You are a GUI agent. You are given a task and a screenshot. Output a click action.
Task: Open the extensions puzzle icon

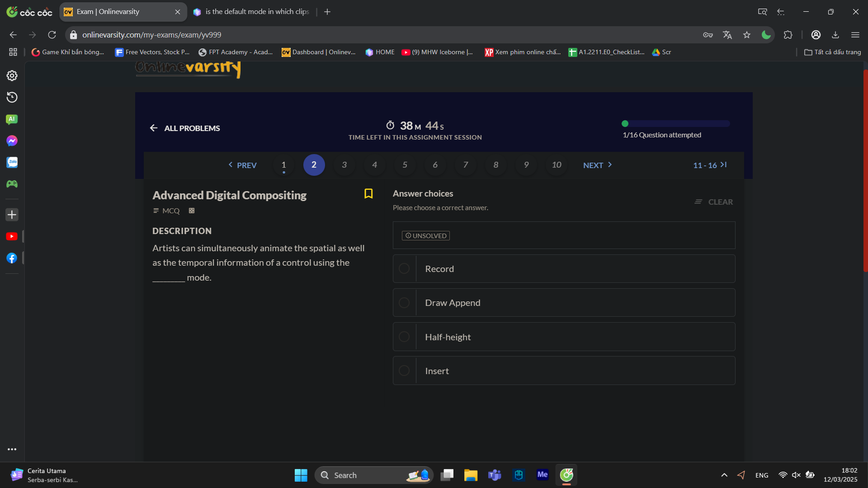[788, 35]
